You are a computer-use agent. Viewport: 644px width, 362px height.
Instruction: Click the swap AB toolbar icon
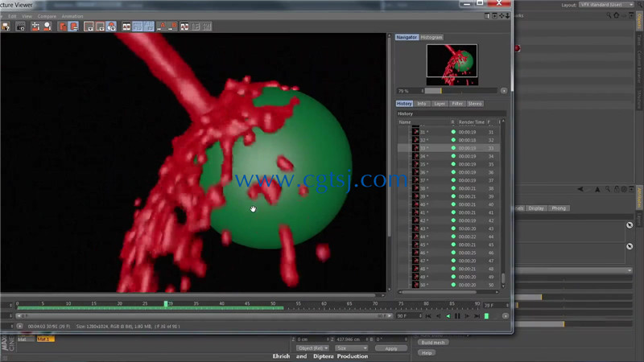(184, 27)
